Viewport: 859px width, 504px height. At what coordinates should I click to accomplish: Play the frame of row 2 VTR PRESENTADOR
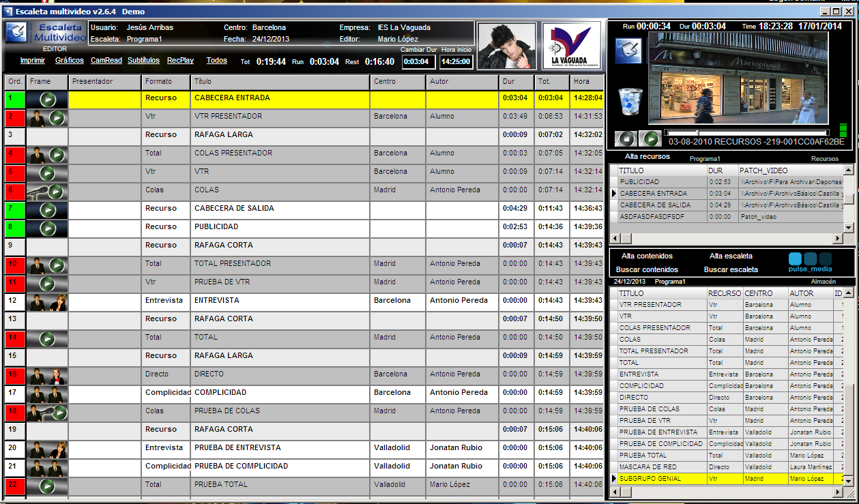[57, 117]
